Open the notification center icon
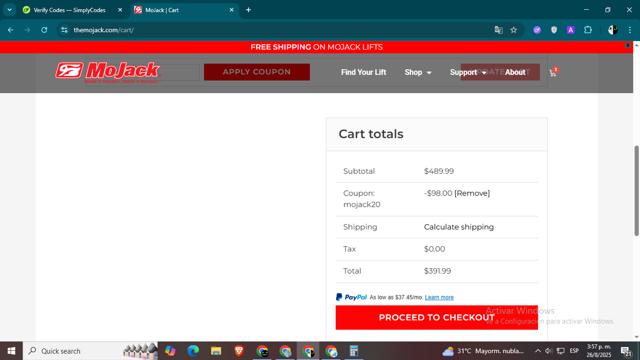This screenshot has width=640, height=360. click(626, 351)
